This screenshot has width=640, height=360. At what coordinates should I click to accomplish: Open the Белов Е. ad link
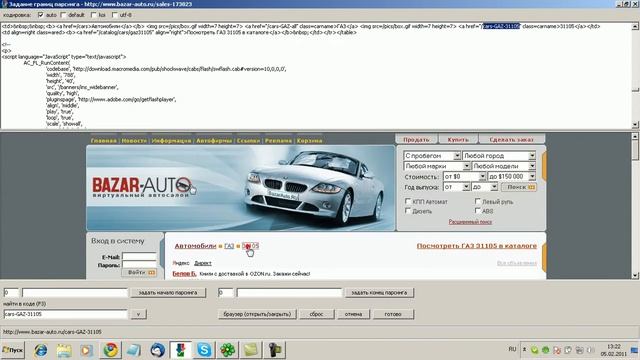point(184,273)
